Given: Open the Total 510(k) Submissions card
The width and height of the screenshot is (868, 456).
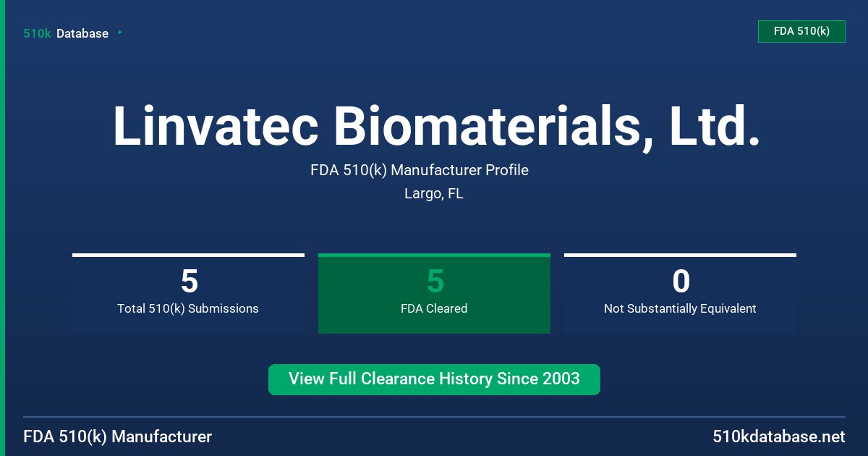Looking at the screenshot, I should (x=188, y=293).
